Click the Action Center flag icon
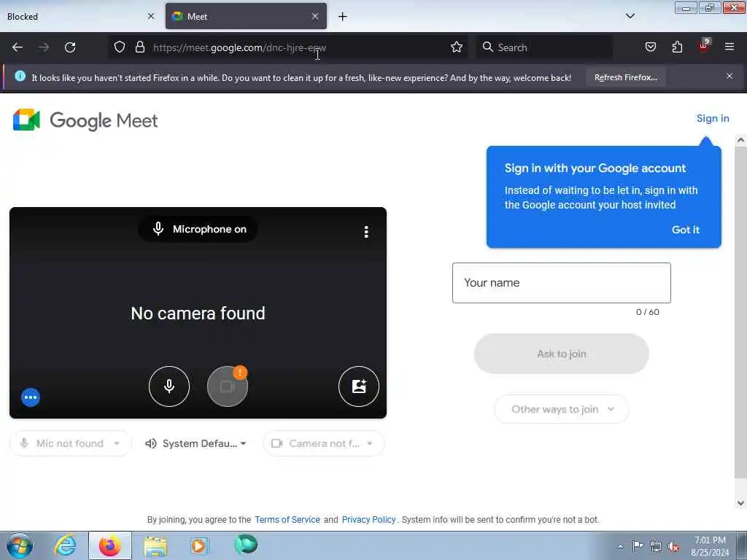Screen dimensions: 747x560 (638, 545)
